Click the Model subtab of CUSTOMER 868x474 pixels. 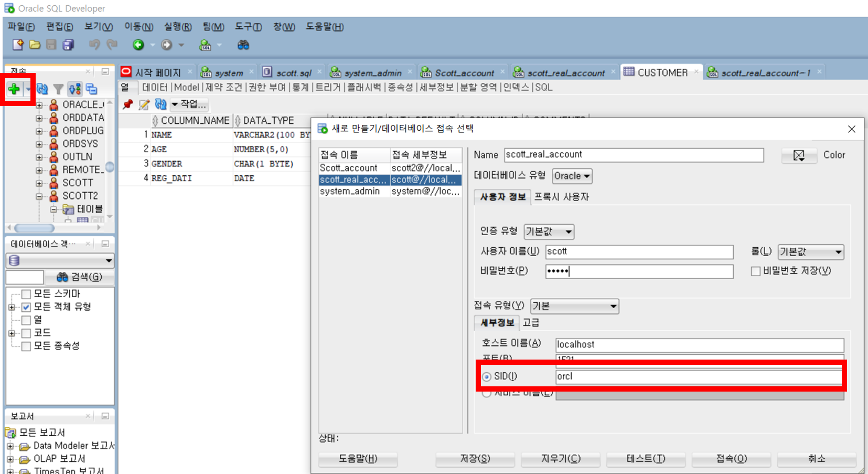click(186, 87)
